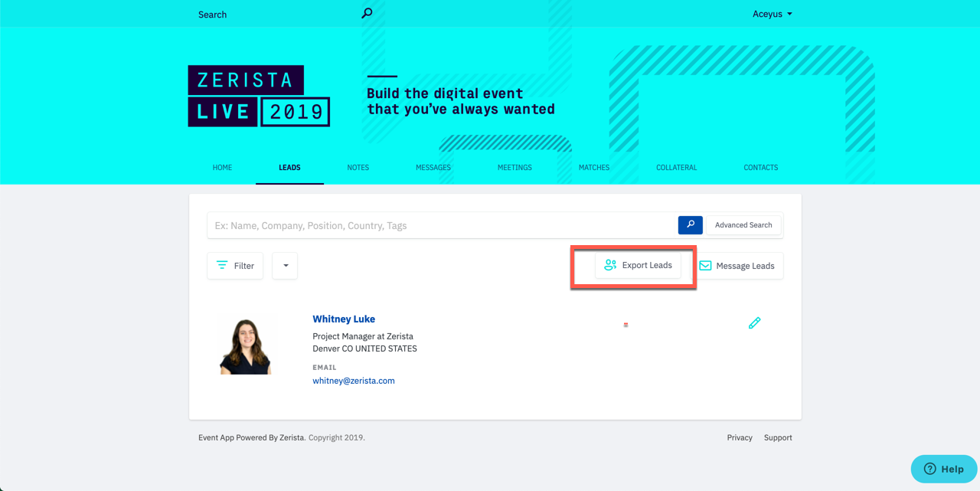The image size is (980, 491).
Task: Open Whitney Luke's profile name link
Action: point(344,319)
